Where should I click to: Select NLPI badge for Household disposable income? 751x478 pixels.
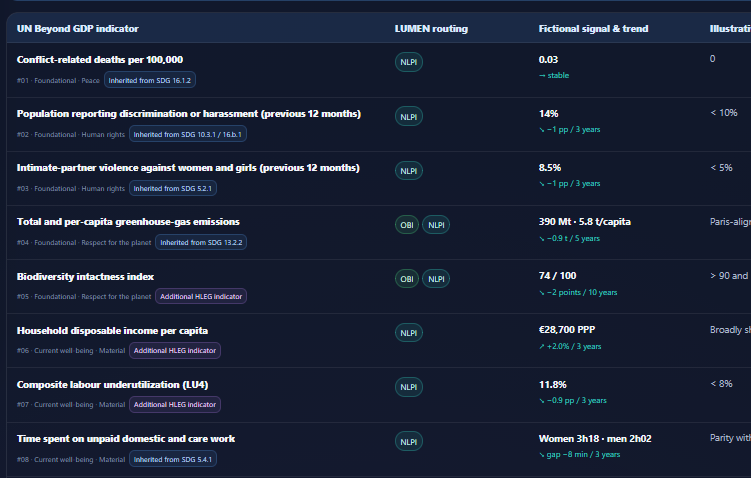tap(409, 333)
